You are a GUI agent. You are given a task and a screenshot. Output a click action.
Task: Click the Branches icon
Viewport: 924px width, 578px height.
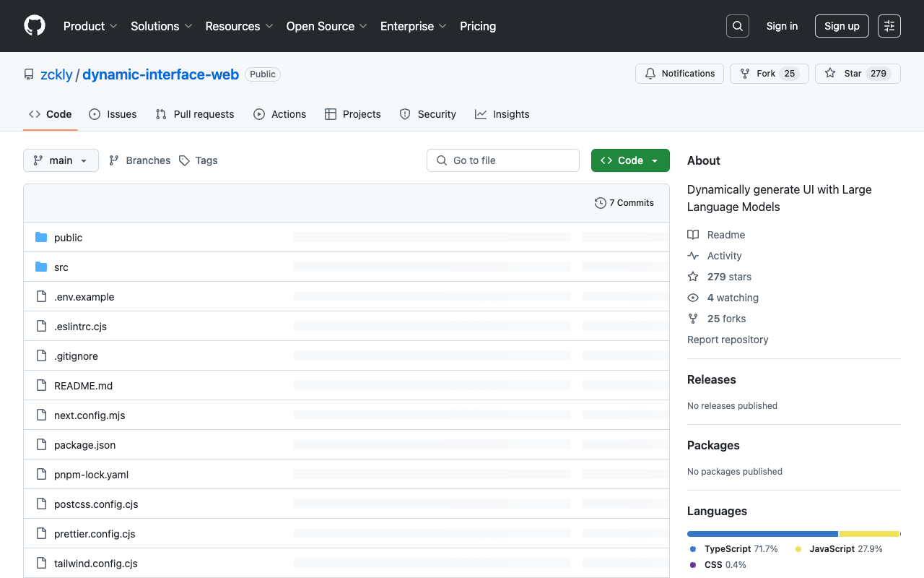pyautogui.click(x=114, y=160)
